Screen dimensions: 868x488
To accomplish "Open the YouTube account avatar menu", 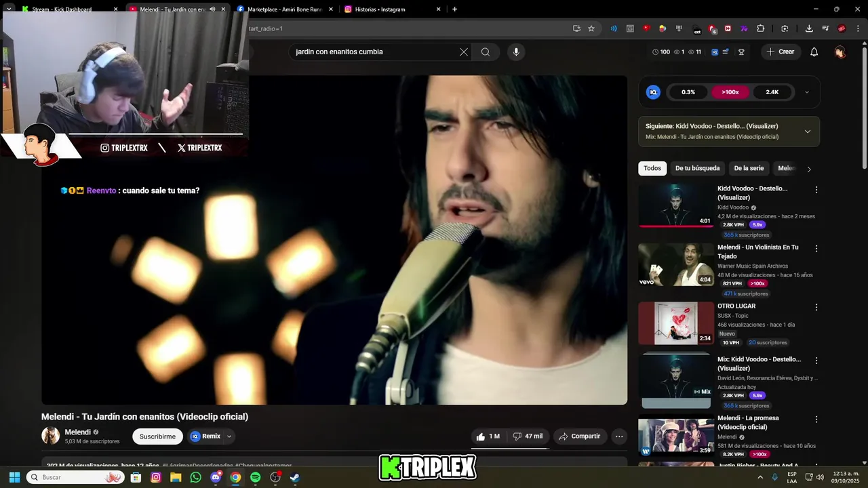I will coord(840,52).
